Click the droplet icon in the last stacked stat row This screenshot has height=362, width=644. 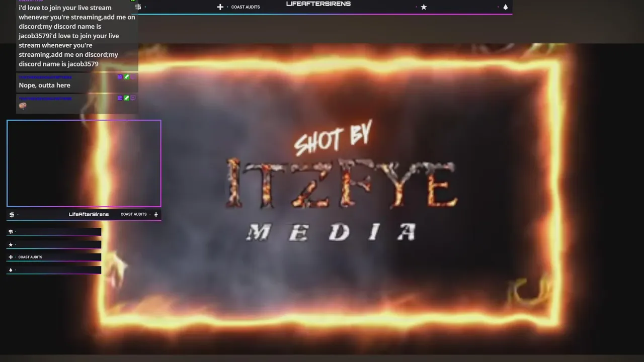(x=11, y=270)
